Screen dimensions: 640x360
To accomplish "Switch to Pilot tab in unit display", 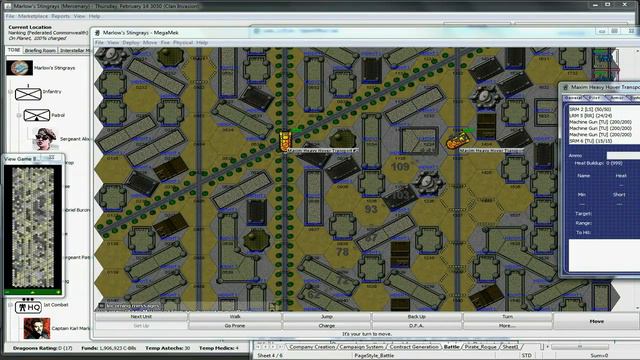I will pyautogui.click(x=595, y=98).
